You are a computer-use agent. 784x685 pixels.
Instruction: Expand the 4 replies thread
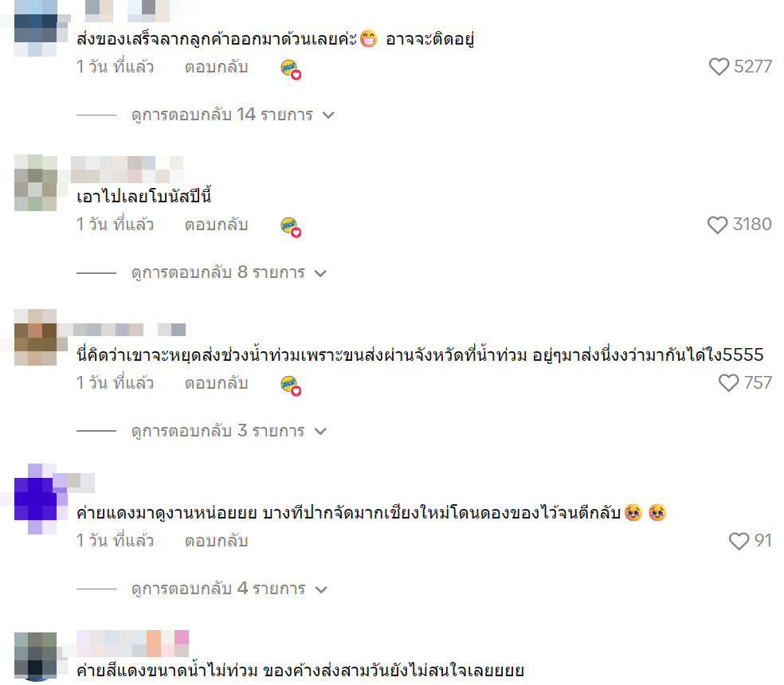coord(229,589)
